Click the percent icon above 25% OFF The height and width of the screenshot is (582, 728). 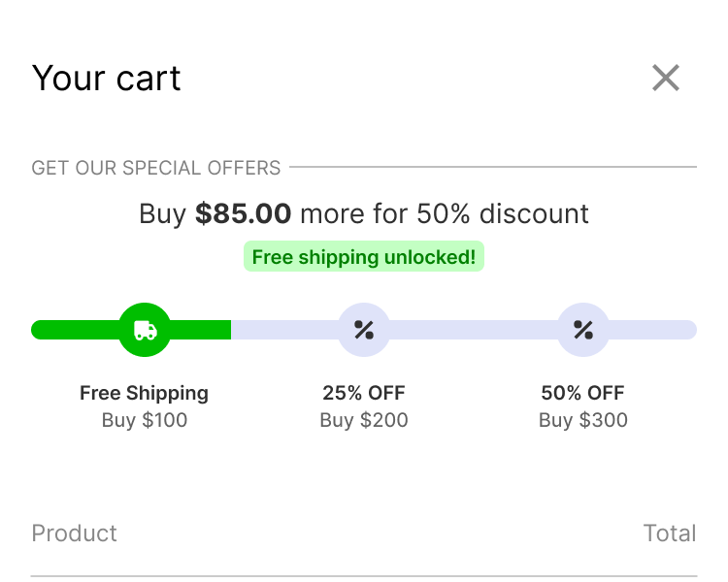click(364, 330)
